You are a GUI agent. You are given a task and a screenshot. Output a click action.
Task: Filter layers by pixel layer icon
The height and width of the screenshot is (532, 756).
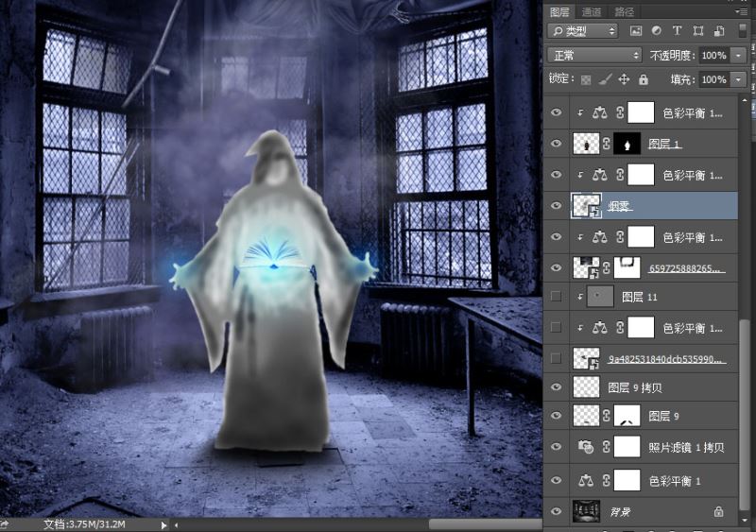(x=637, y=31)
